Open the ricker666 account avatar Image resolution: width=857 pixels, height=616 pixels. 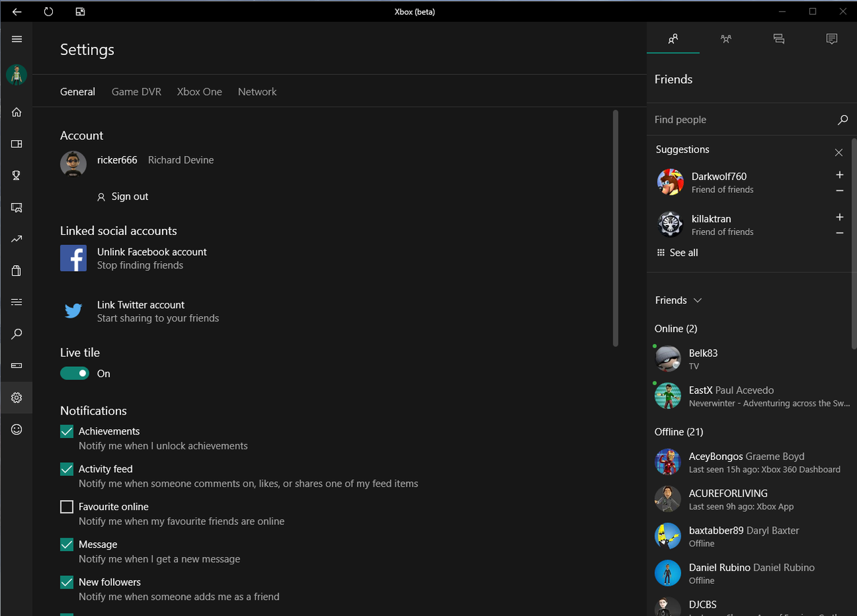tap(73, 164)
